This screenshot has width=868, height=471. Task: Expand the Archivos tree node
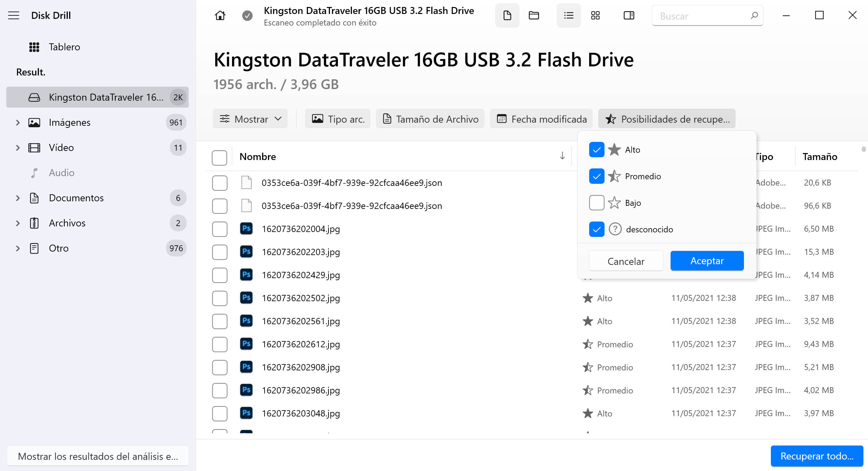17,223
